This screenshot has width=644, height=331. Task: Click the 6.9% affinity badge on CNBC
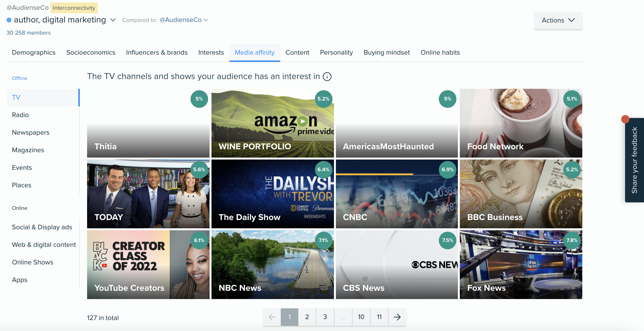click(447, 170)
